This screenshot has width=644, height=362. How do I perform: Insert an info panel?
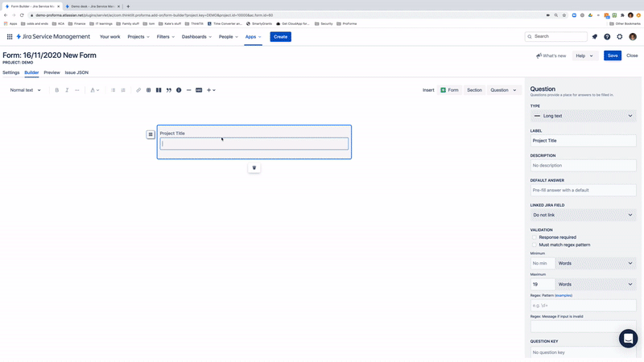(x=179, y=90)
